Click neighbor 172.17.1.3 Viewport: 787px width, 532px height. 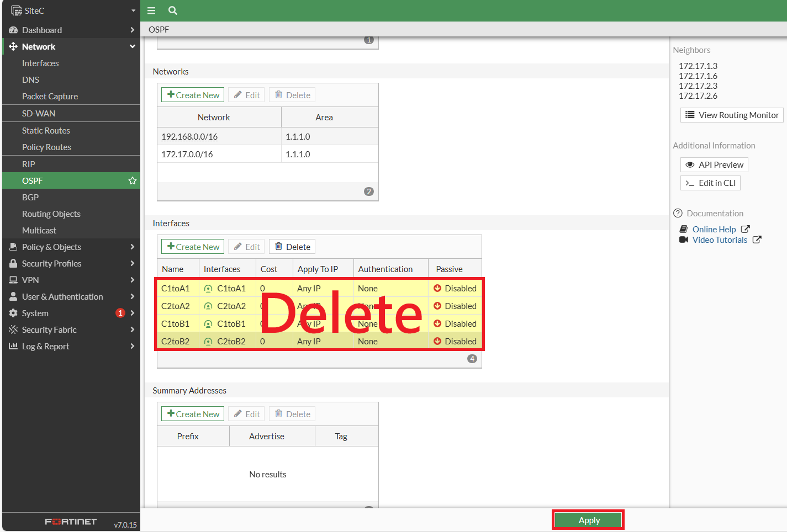(698, 66)
